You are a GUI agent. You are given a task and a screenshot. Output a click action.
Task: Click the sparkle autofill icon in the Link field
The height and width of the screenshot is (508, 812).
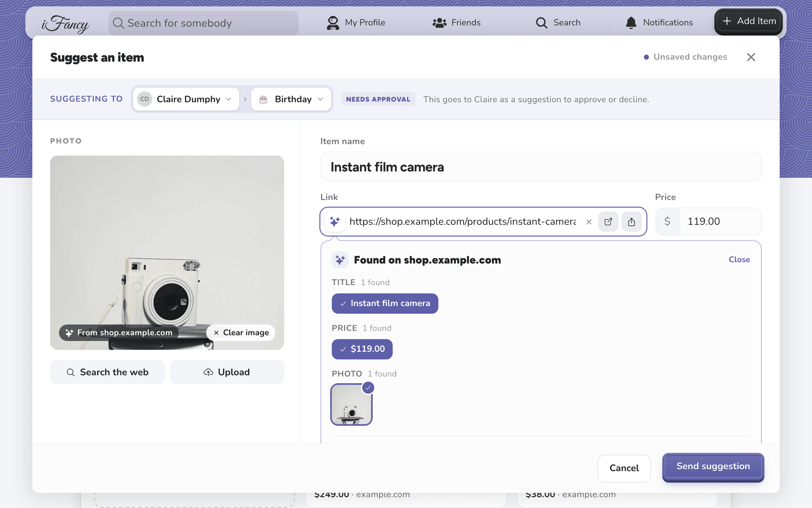pyautogui.click(x=335, y=221)
